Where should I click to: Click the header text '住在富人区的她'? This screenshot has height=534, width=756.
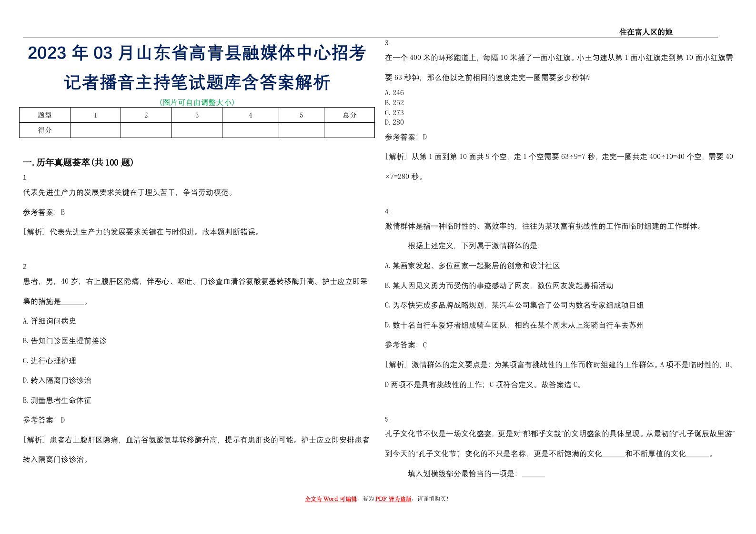pos(645,32)
